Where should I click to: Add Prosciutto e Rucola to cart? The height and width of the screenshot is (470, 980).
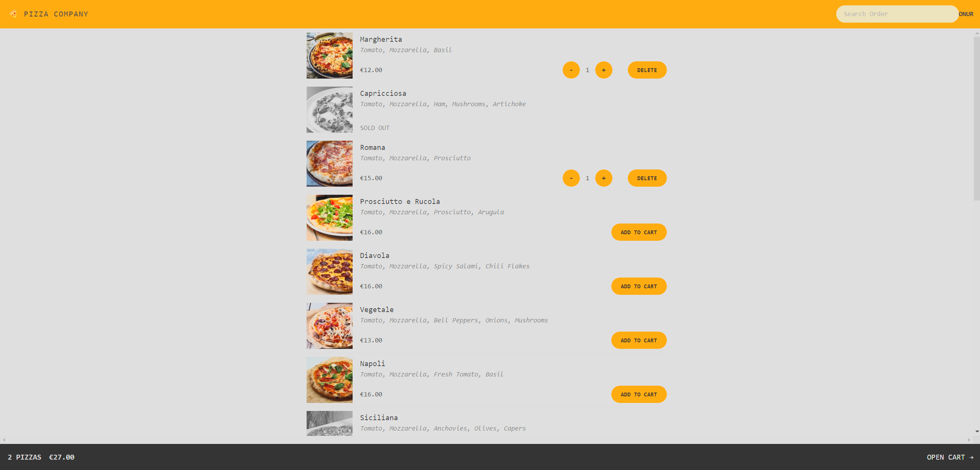click(x=639, y=232)
